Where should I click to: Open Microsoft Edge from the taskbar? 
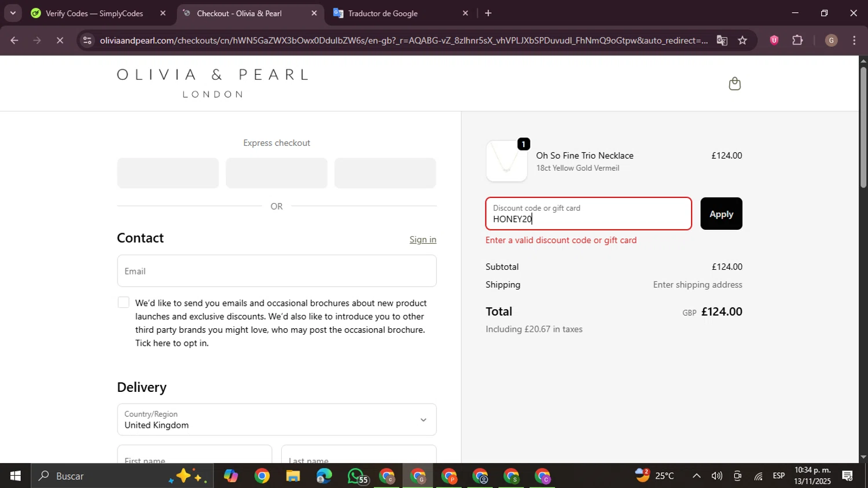pyautogui.click(x=324, y=476)
